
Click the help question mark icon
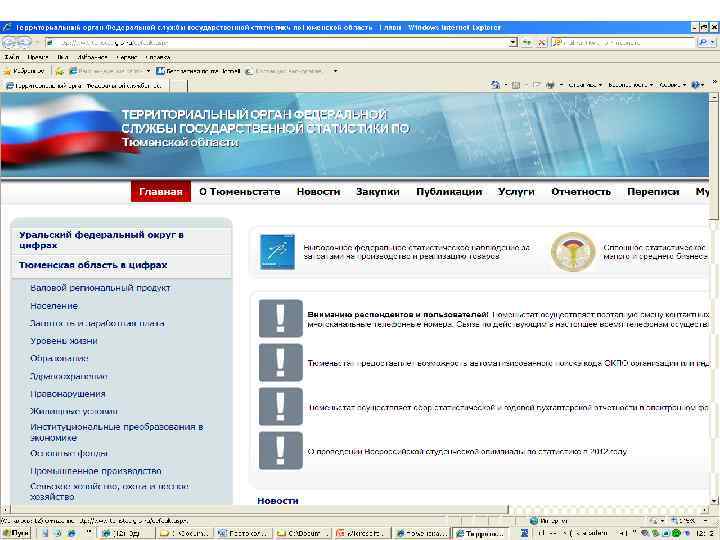point(696,85)
